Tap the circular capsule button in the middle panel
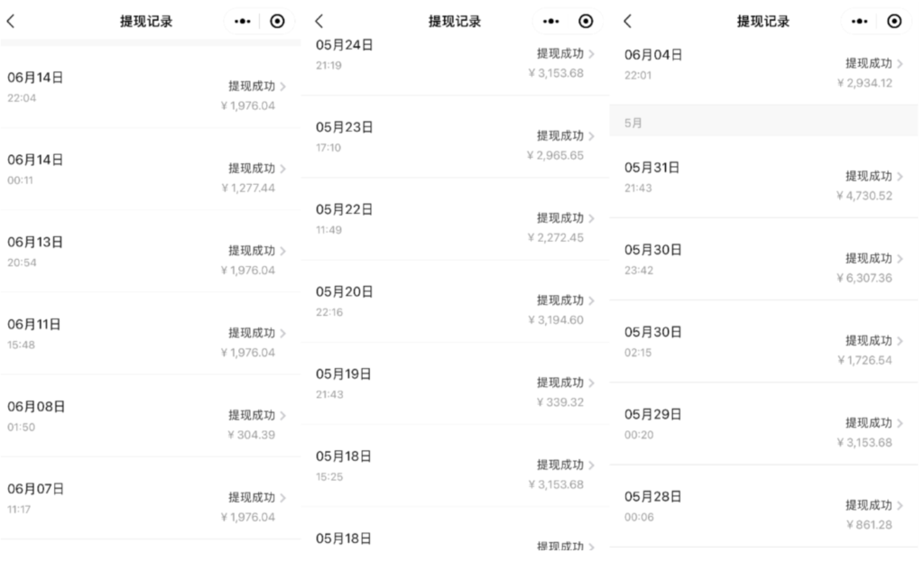Viewport: 924px width, 562px height. tap(587, 21)
